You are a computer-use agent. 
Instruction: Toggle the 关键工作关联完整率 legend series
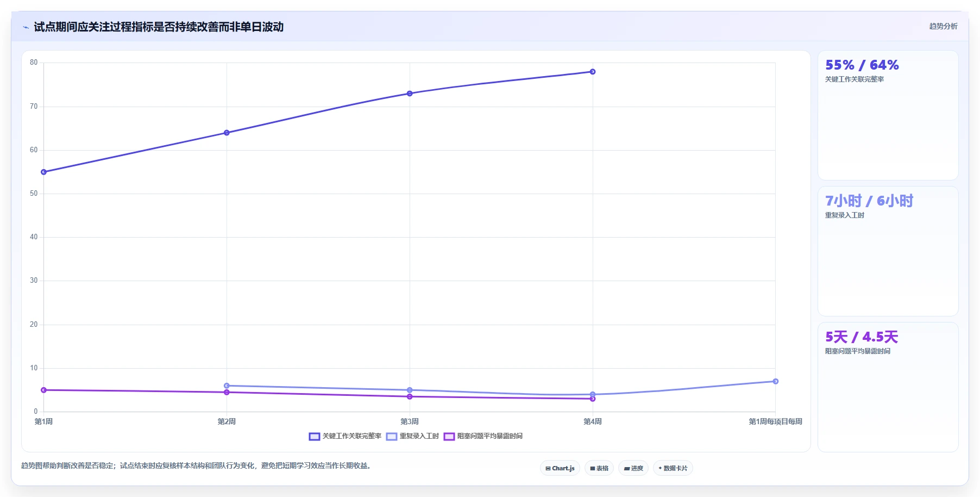click(x=345, y=436)
